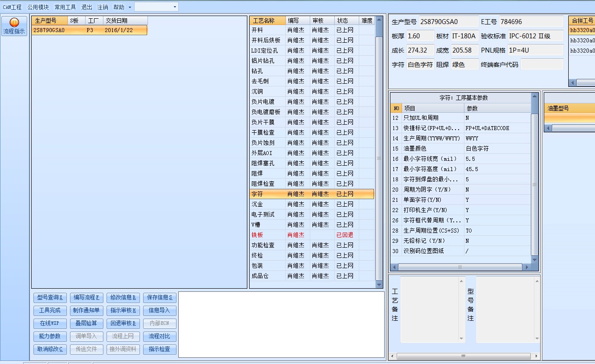Select the 成品仓 process row

click(x=312, y=276)
